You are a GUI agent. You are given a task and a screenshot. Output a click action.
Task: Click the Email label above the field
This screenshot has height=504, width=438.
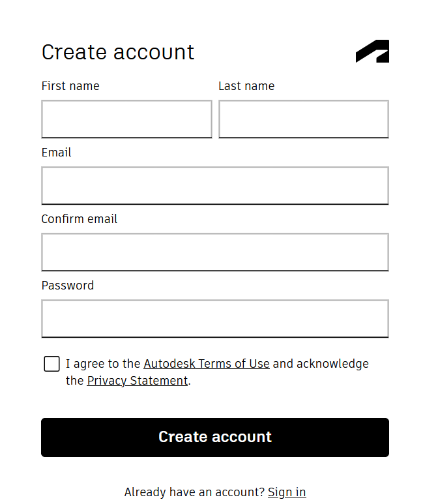(x=56, y=153)
